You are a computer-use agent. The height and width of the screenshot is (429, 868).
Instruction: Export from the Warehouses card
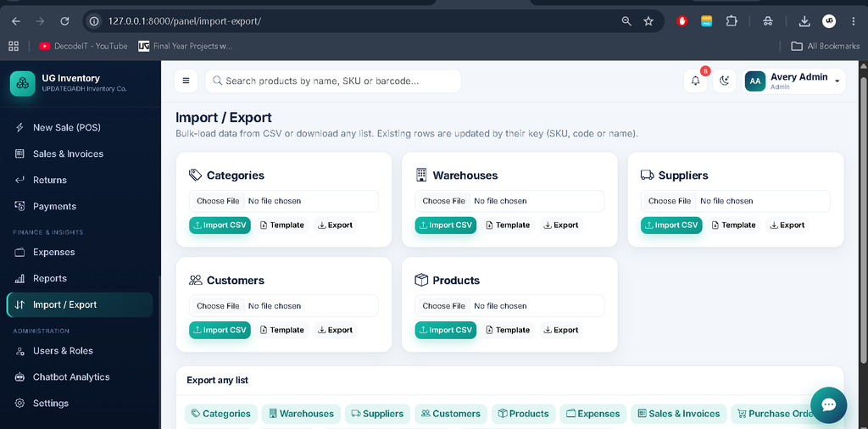pyautogui.click(x=561, y=225)
